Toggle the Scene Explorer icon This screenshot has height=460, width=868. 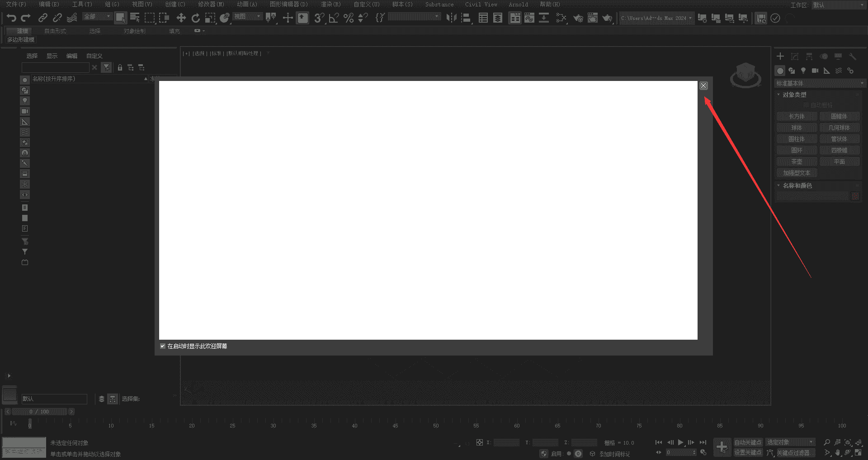coord(483,18)
